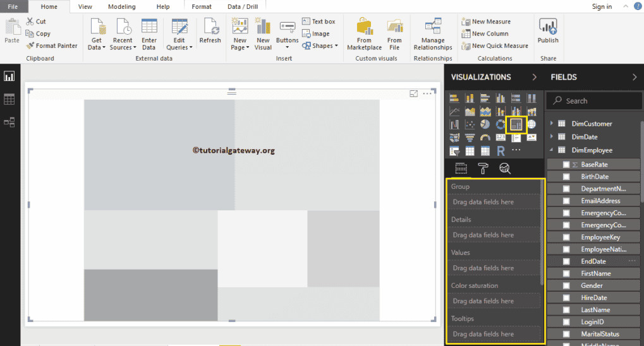Open the Fields well pane icon

pos(461,169)
